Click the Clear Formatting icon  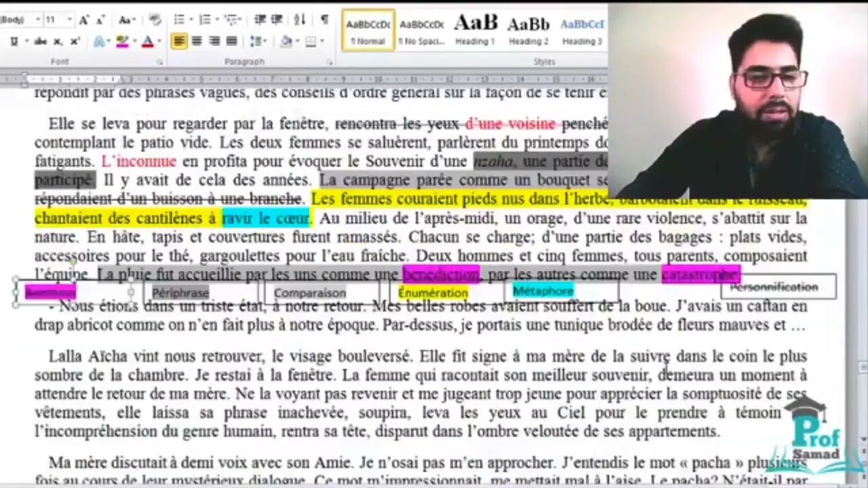click(155, 19)
